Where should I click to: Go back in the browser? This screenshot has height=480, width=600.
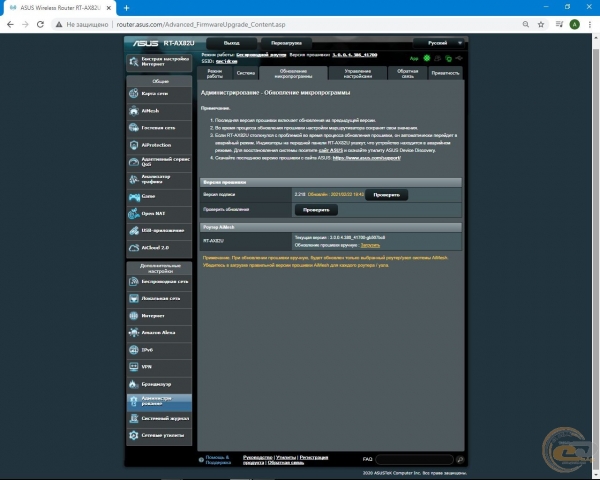pyautogui.click(x=10, y=24)
